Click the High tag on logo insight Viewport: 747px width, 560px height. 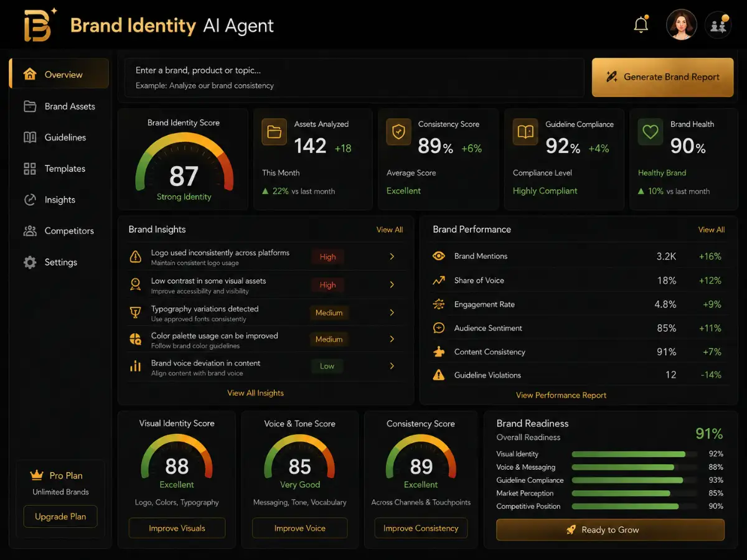click(x=327, y=257)
